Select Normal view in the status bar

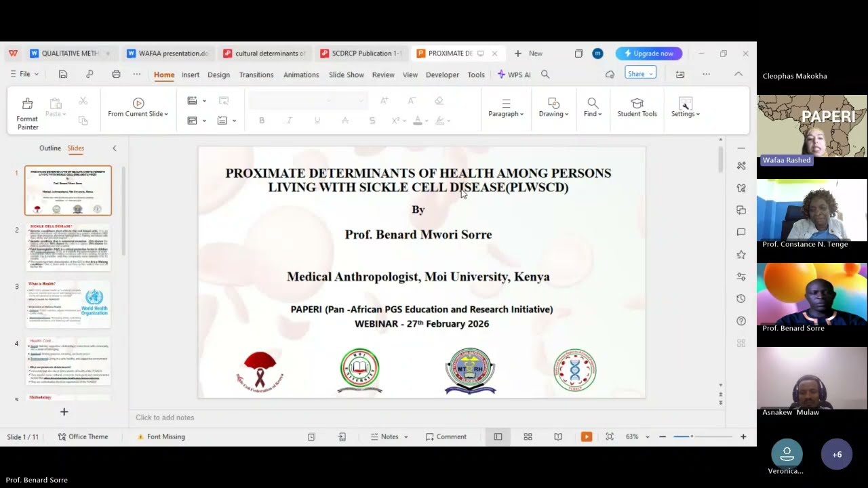click(x=498, y=437)
